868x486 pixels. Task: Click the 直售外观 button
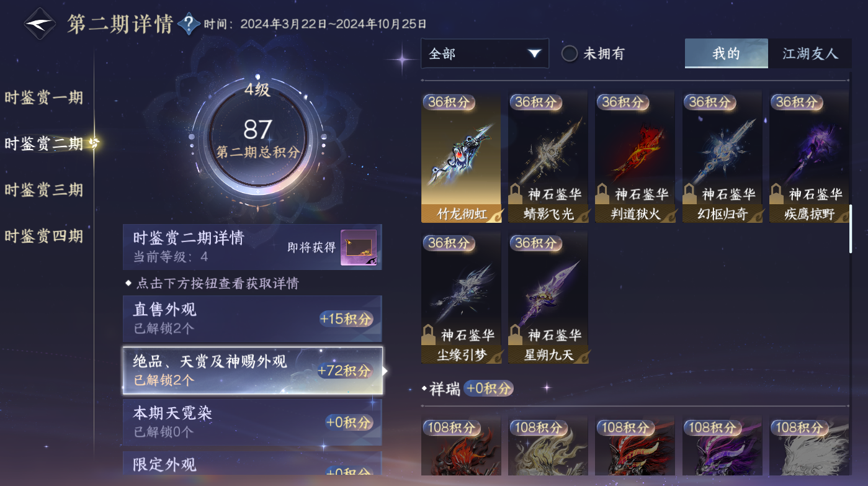(x=253, y=318)
